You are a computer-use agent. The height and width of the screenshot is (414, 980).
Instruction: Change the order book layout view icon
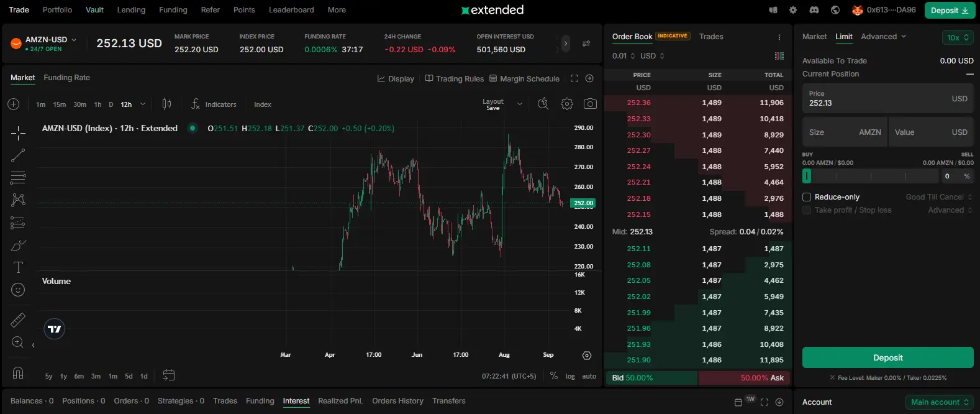click(x=779, y=56)
